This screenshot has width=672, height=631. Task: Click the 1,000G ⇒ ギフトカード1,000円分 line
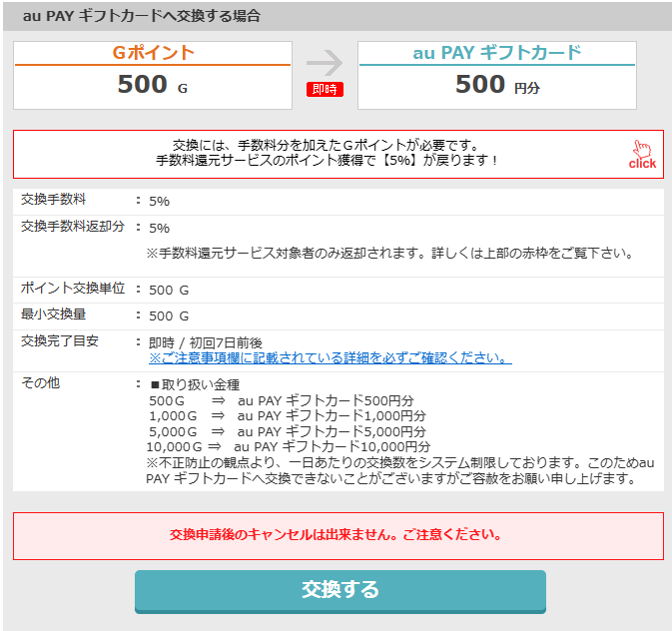288,416
